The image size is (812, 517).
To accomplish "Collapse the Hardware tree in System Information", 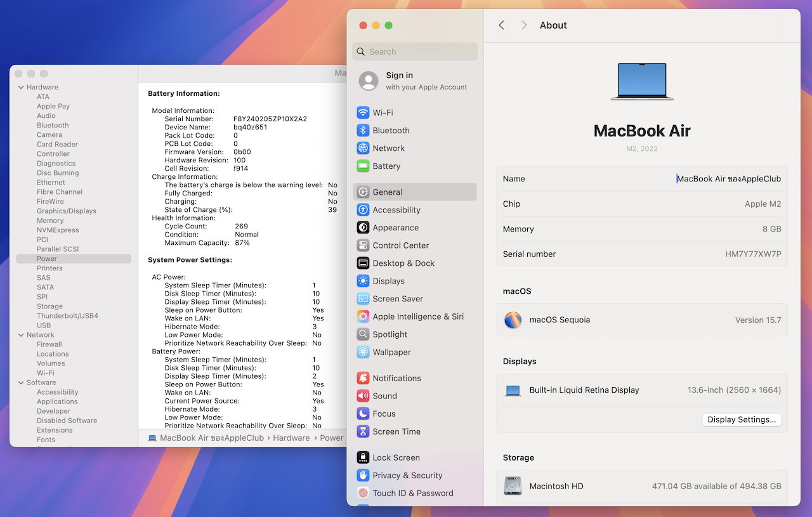I will 21,88.
